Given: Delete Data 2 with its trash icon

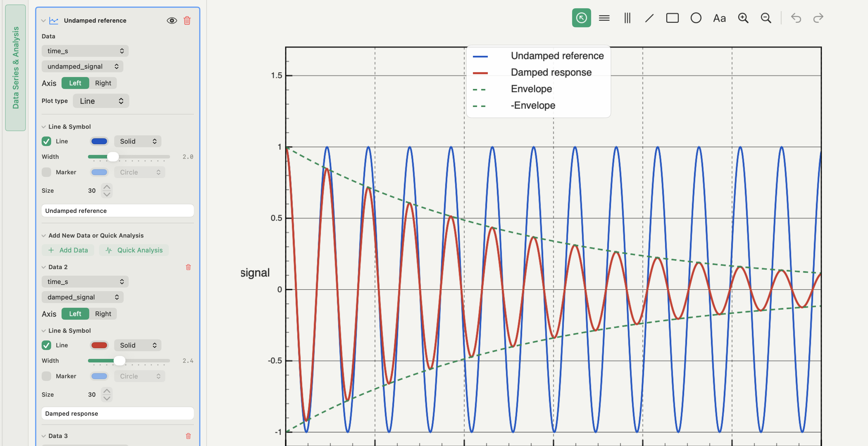Looking at the screenshot, I should pos(188,267).
